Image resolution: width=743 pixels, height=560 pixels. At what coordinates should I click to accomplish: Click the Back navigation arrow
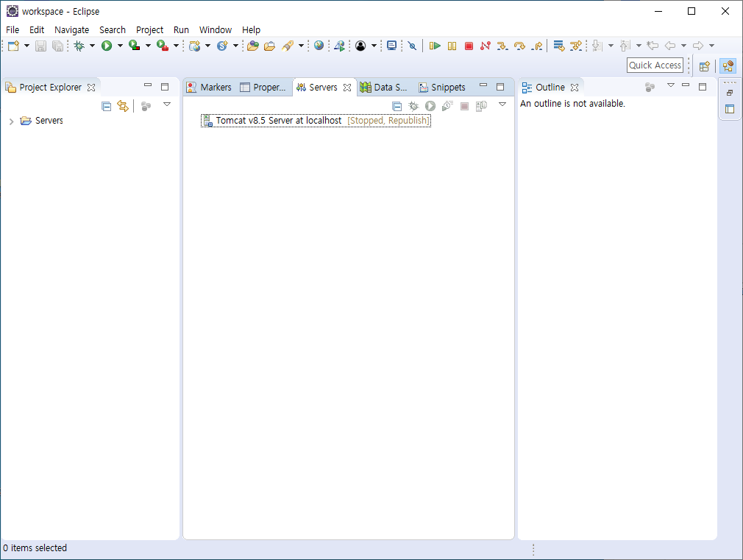(x=670, y=46)
